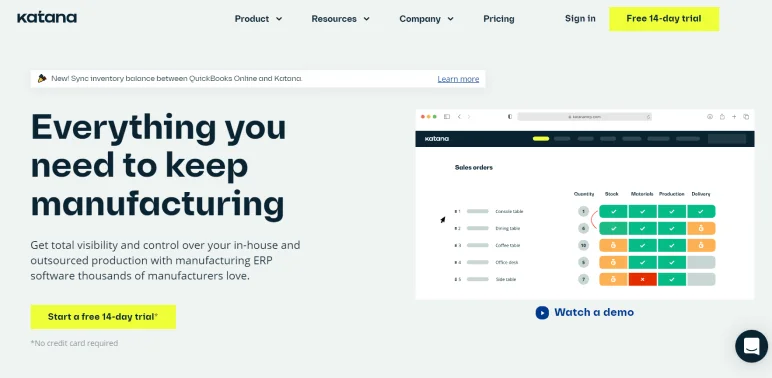Image resolution: width=772 pixels, height=378 pixels.
Task: Click the green Materials checkmark for Dining table
Action: point(643,228)
